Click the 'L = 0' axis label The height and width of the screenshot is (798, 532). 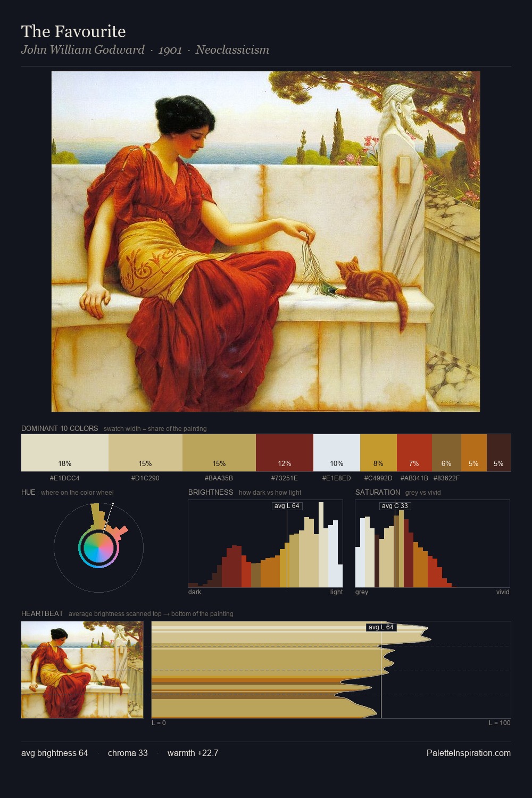[x=159, y=723]
